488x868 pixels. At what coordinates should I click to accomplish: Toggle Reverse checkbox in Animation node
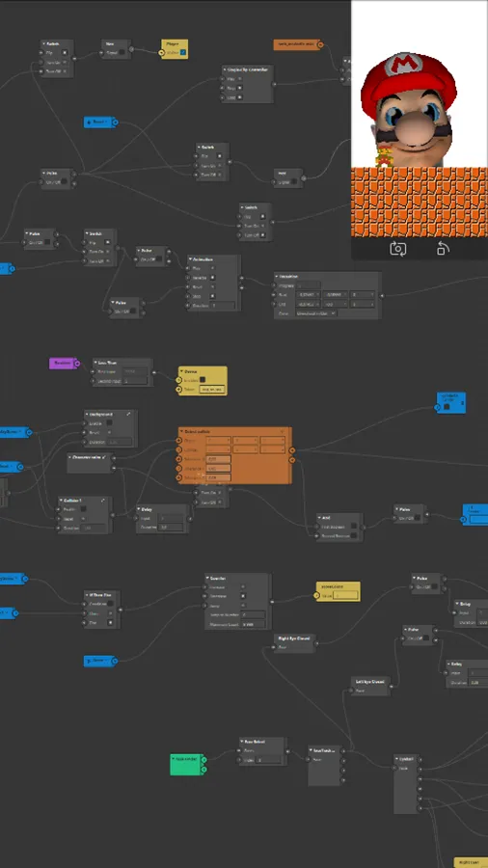pos(213,278)
